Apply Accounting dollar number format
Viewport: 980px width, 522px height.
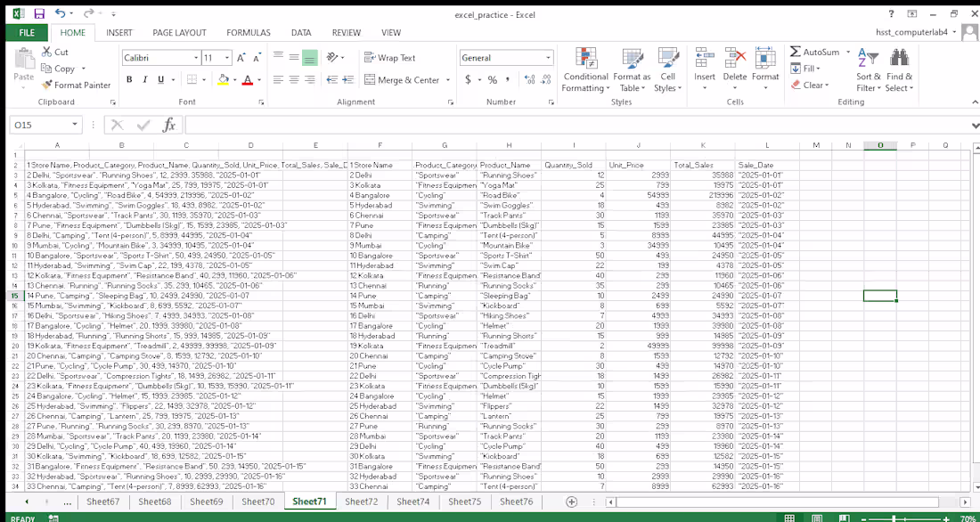pyautogui.click(x=468, y=79)
